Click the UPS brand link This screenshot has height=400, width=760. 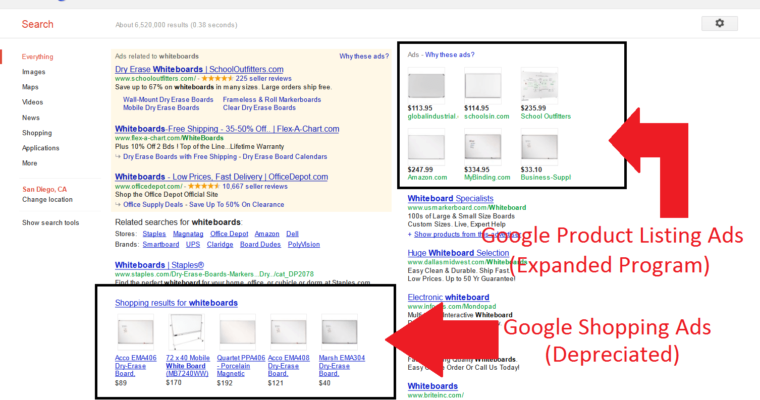point(193,244)
